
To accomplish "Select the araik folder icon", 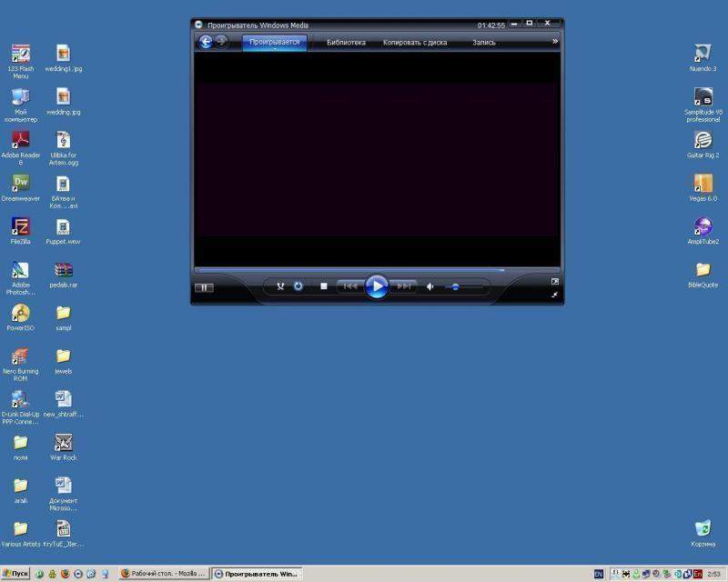I will click(20, 490).
